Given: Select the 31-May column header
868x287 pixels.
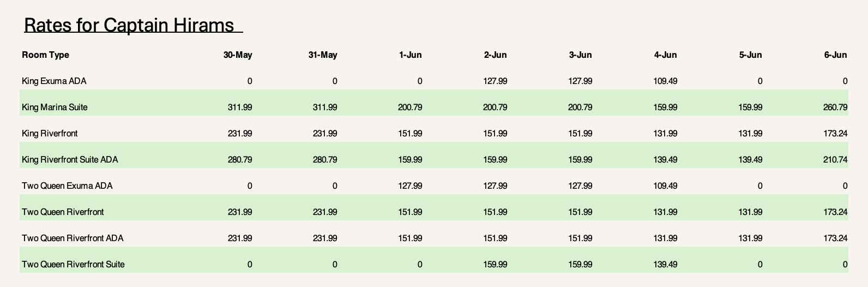Looking at the screenshot, I should click(323, 55).
